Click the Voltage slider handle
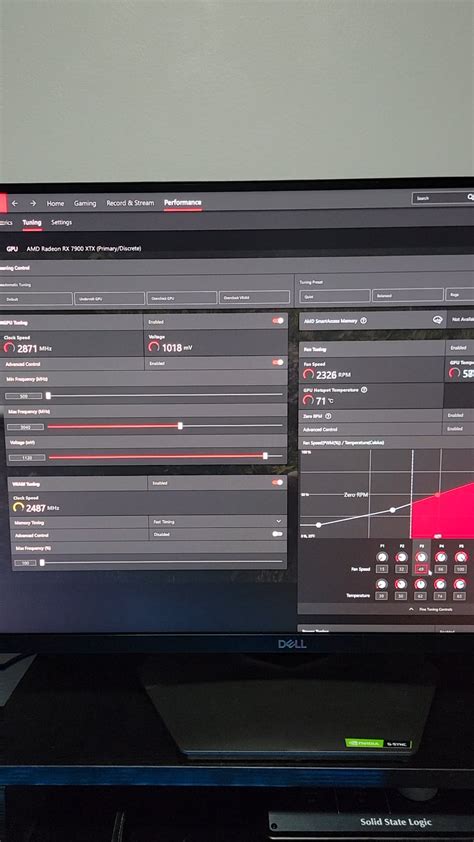474x842 pixels. pyautogui.click(x=265, y=456)
